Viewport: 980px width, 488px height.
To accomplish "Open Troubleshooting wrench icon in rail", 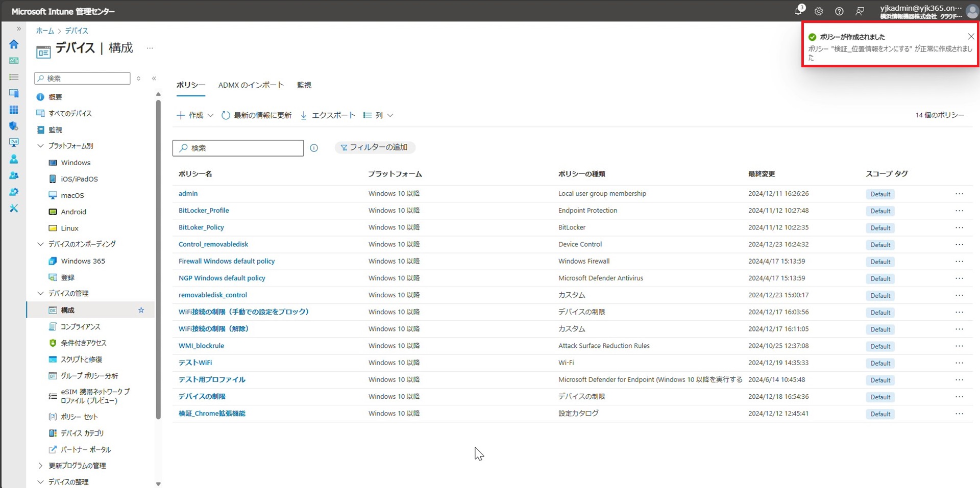I will point(14,208).
